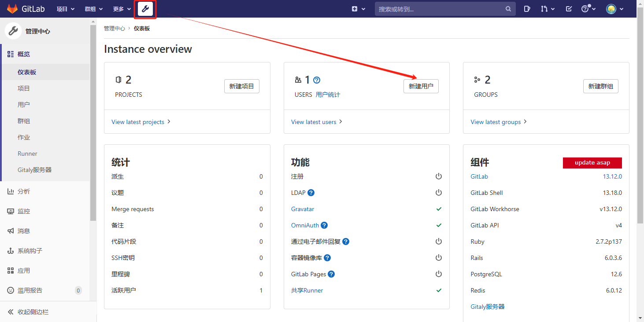Click the GitLab fox logo

coord(12,9)
